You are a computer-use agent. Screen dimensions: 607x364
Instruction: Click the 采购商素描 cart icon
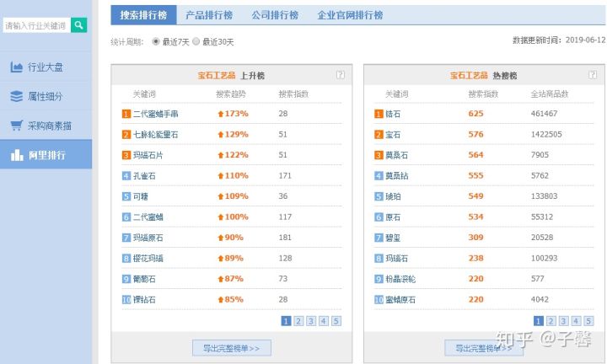(x=16, y=126)
